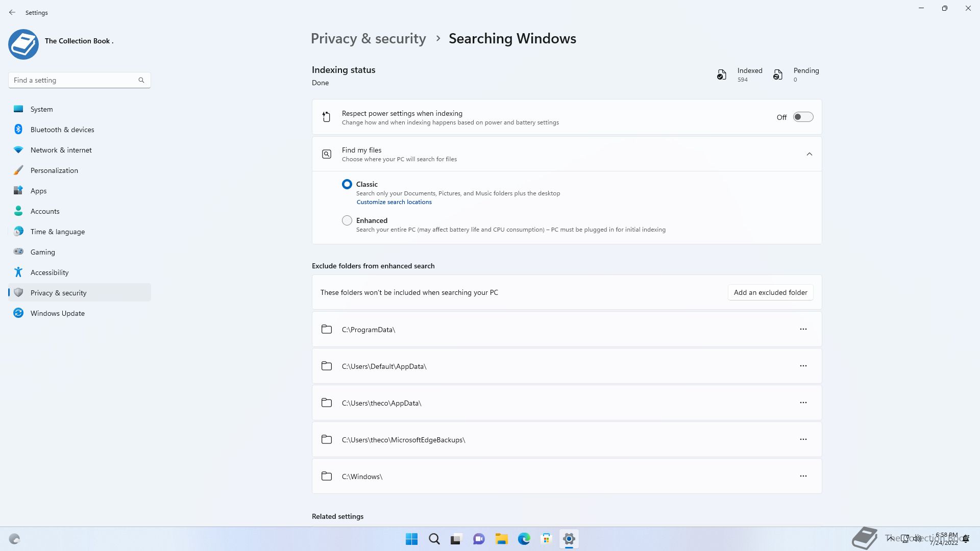Click the Accessibility figure icon

click(x=18, y=272)
